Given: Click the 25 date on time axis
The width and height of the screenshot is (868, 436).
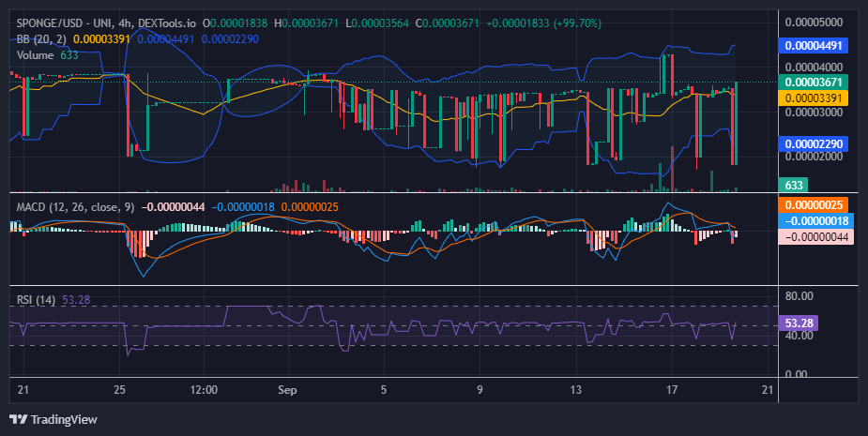Looking at the screenshot, I should (x=119, y=390).
